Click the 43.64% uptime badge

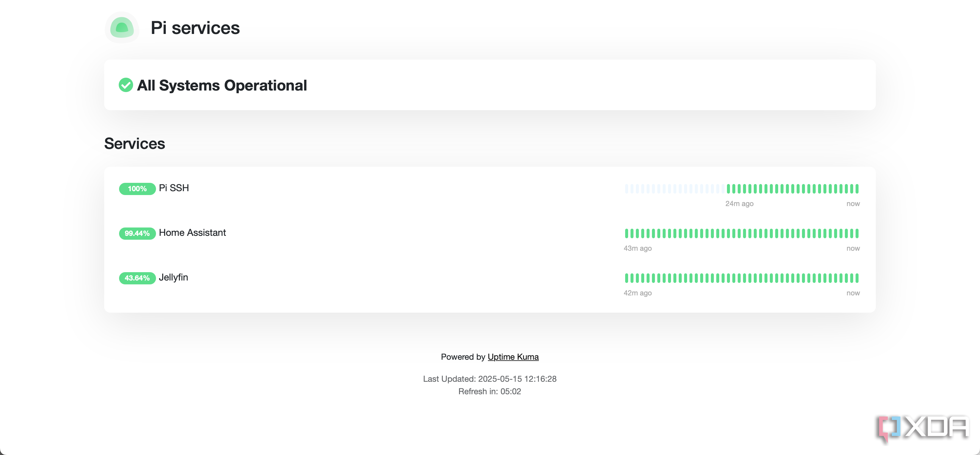(x=137, y=278)
